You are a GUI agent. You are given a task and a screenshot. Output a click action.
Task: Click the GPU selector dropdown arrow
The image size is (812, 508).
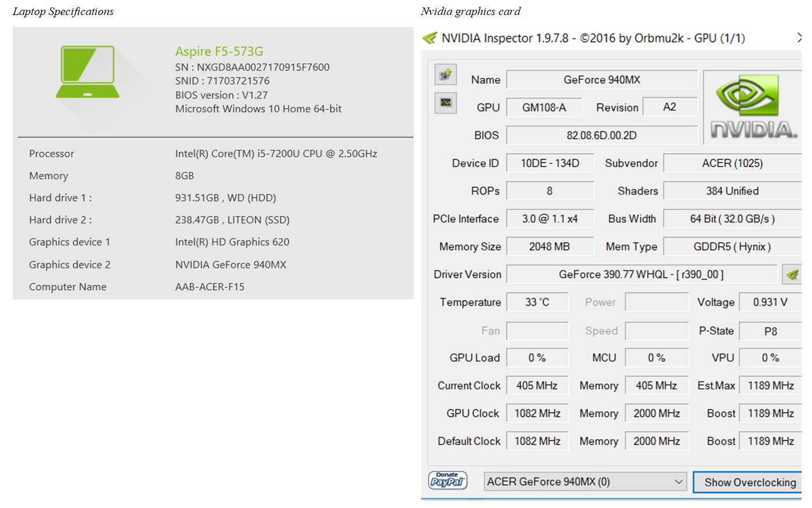coord(678,481)
